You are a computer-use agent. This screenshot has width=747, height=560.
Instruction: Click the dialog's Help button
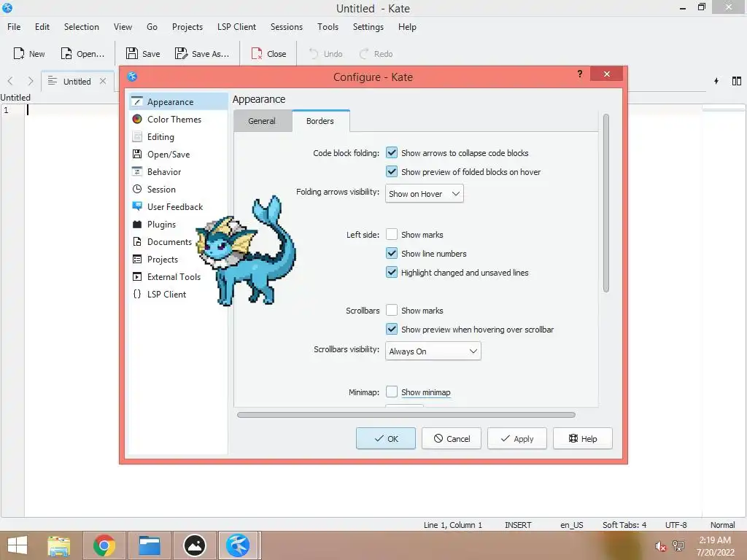(x=583, y=438)
